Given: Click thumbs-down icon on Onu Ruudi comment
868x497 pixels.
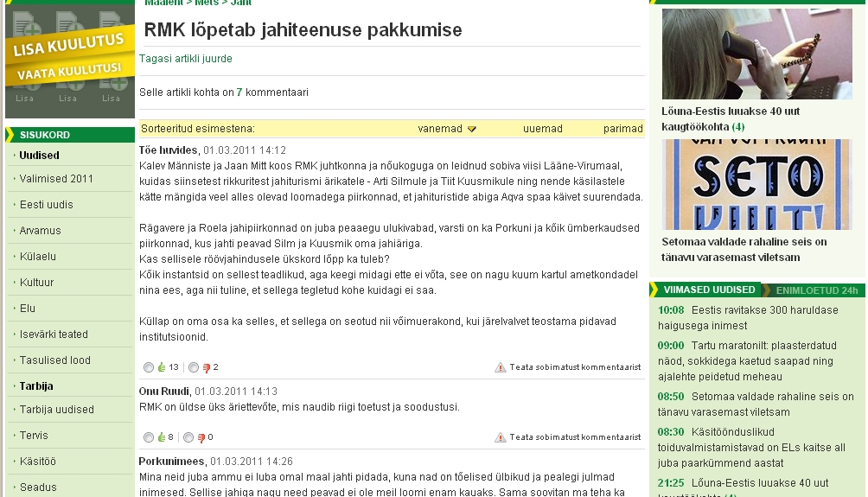Looking at the screenshot, I should (x=201, y=437).
